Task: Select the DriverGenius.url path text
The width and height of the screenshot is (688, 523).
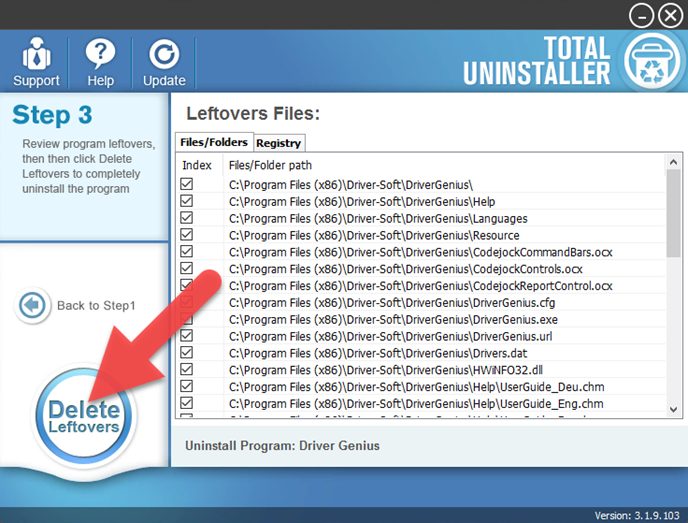Action: (391, 337)
